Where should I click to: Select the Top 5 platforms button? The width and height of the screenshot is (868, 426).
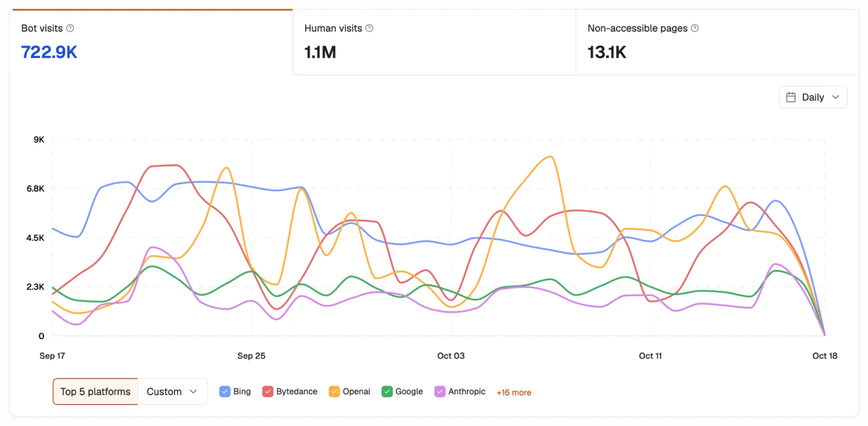click(95, 392)
